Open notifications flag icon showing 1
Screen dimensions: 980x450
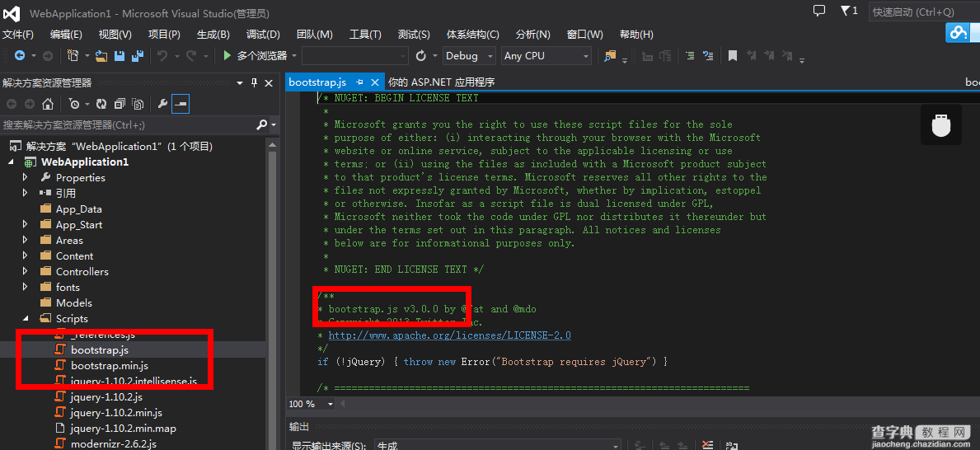point(849,11)
